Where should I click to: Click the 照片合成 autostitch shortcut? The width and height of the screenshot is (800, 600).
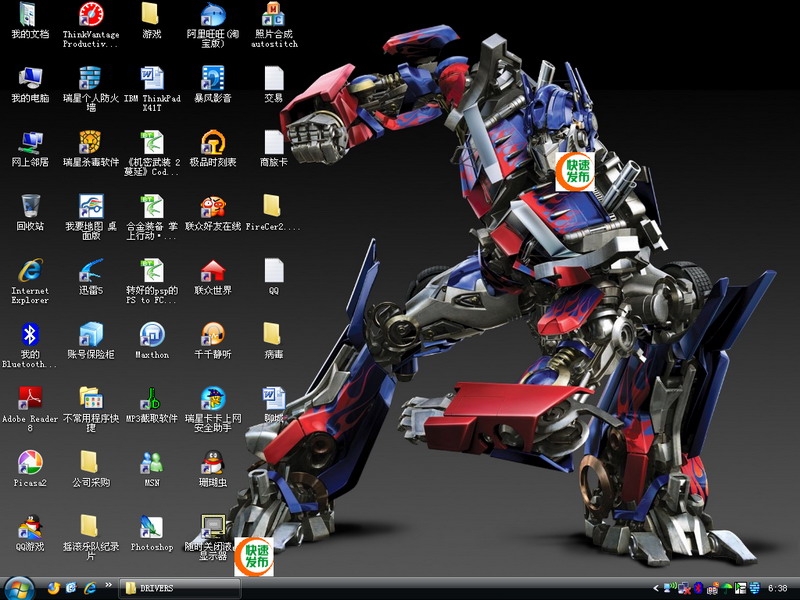pyautogui.click(x=274, y=26)
